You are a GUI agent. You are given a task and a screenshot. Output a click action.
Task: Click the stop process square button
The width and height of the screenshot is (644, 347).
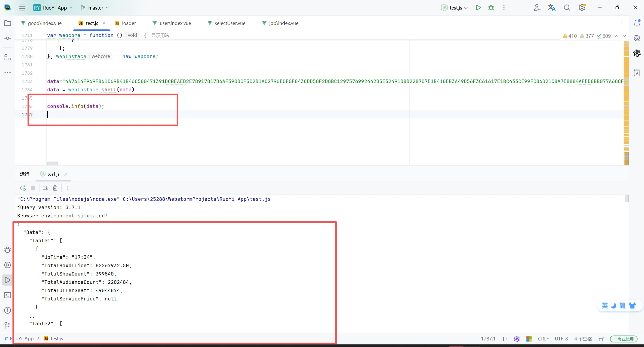(33, 188)
